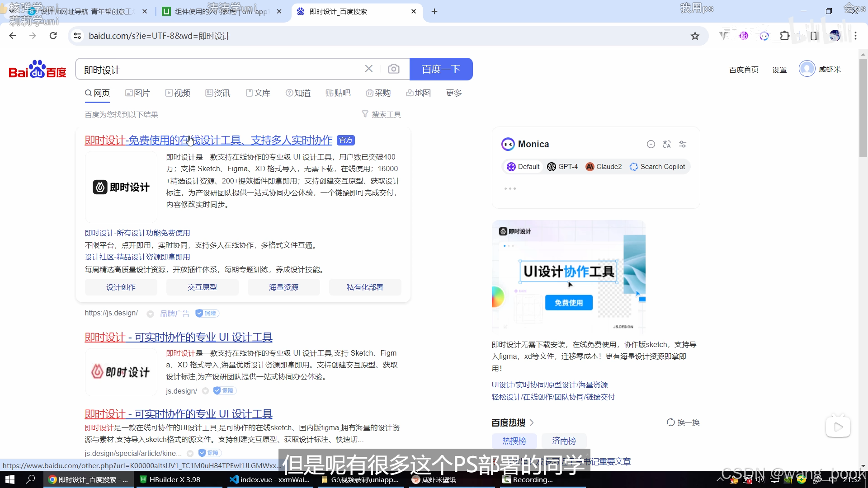This screenshot has height=488, width=868.
Task: Open a new browser tab
Action: [x=434, y=11]
